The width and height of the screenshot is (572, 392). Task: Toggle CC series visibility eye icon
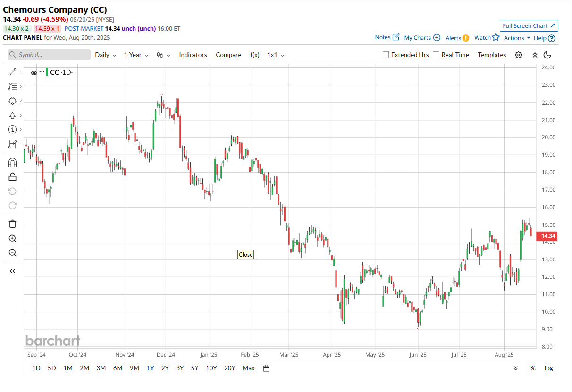(x=34, y=73)
